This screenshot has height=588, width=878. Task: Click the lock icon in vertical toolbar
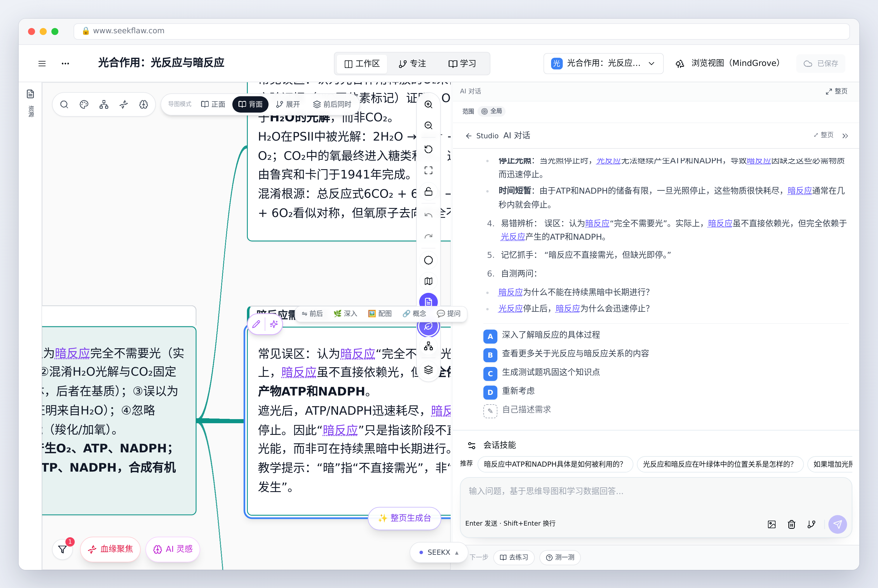pyautogui.click(x=428, y=191)
